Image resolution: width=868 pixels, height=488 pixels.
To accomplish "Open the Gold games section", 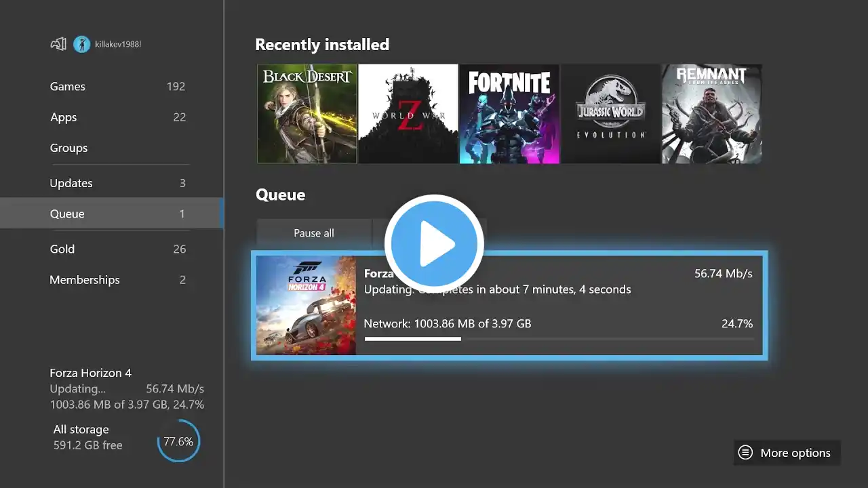I will [x=62, y=249].
